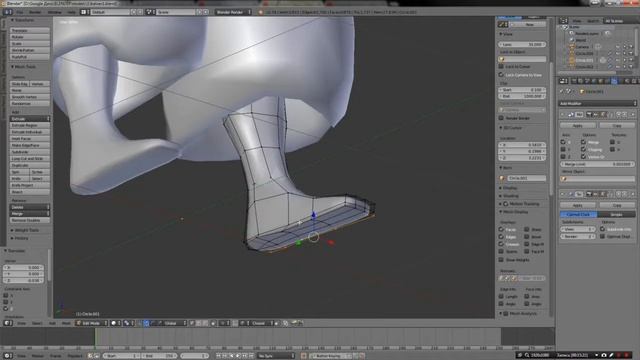Open the Extrude dropdown in Mesh Tools
This screenshot has height=360, width=640.
coord(30,119)
